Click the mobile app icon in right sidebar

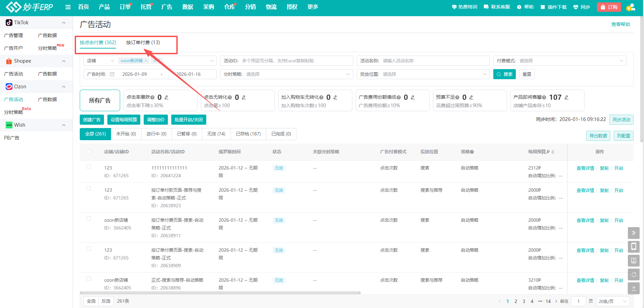(x=634, y=247)
